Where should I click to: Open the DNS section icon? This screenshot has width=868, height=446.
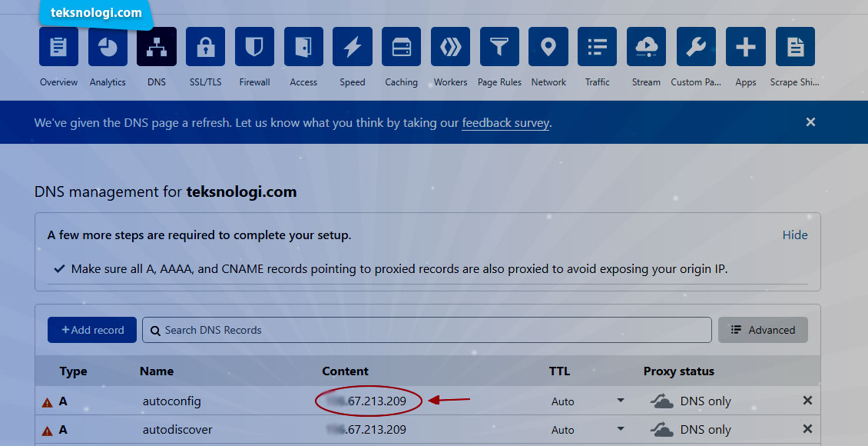click(156, 46)
